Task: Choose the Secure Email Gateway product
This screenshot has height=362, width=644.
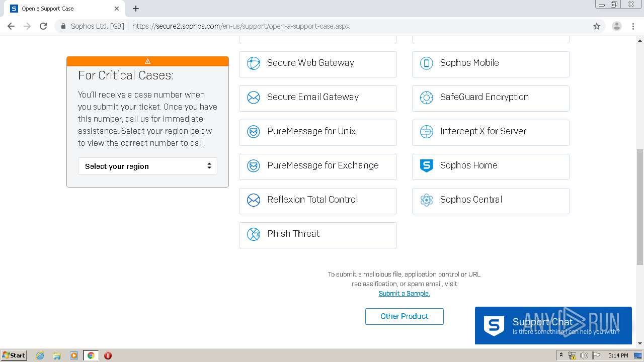Action: point(318,98)
